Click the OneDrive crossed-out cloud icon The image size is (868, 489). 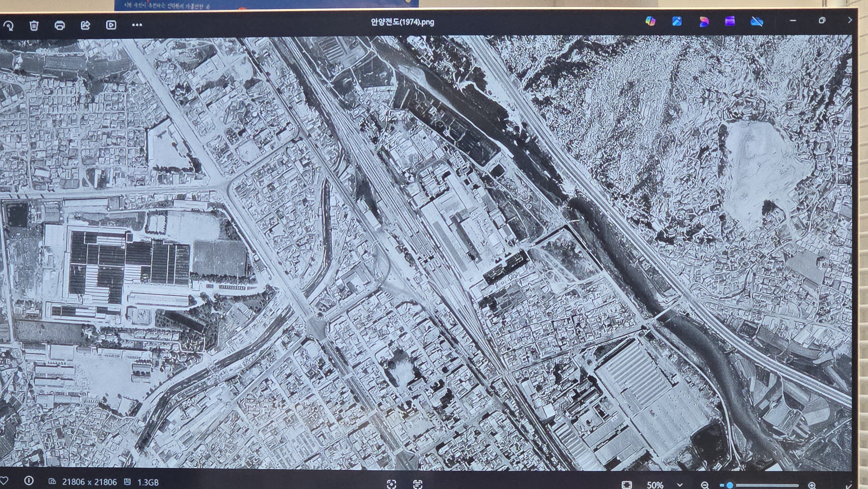(757, 22)
